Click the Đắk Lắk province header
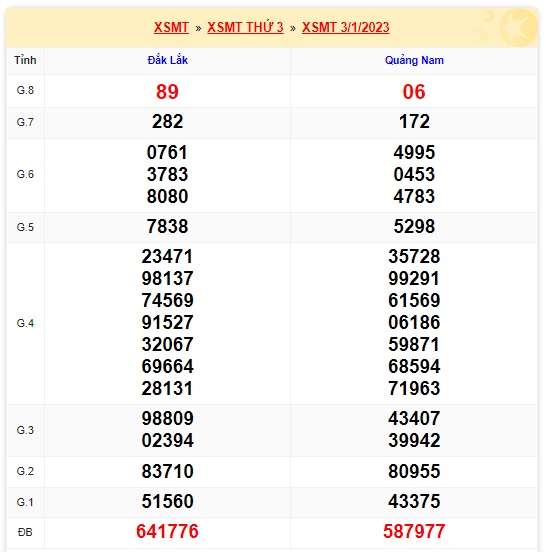The width and height of the screenshot is (548, 552). [168, 60]
